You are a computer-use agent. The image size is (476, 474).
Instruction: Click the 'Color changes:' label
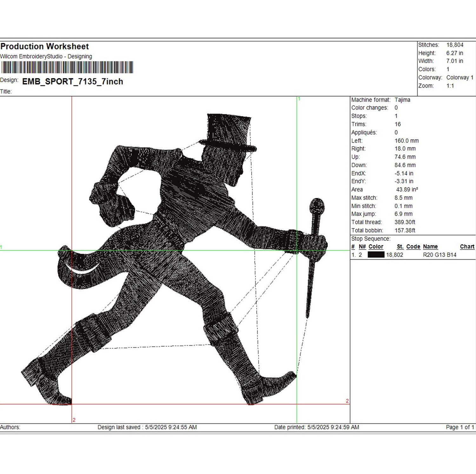coord(370,108)
